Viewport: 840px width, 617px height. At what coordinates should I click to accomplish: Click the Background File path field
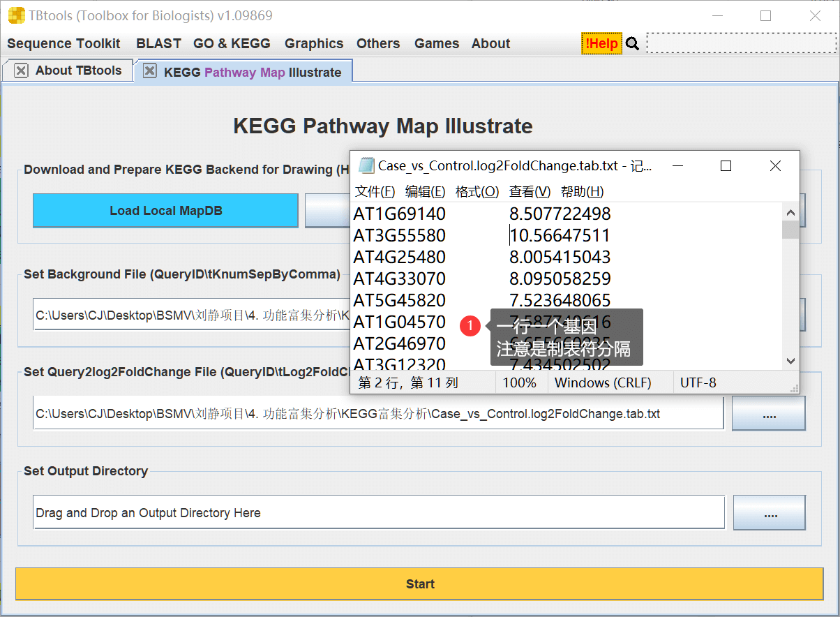192,315
